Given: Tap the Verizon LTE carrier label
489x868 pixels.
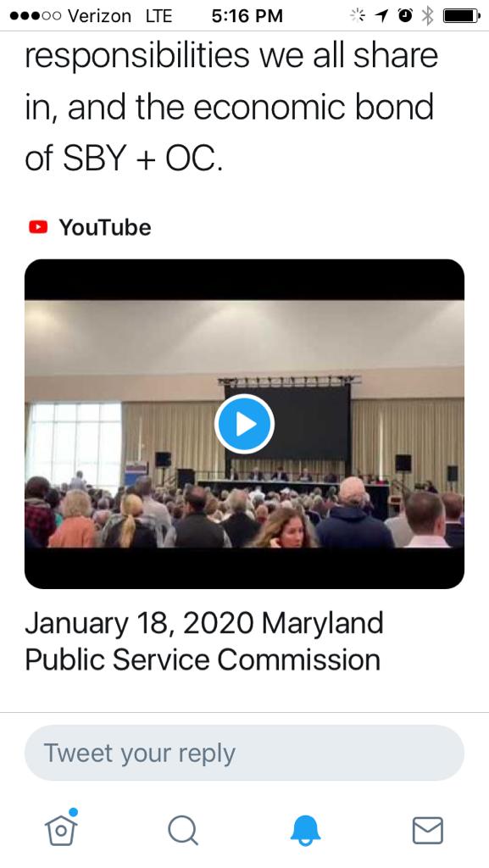Looking at the screenshot, I should [120, 16].
